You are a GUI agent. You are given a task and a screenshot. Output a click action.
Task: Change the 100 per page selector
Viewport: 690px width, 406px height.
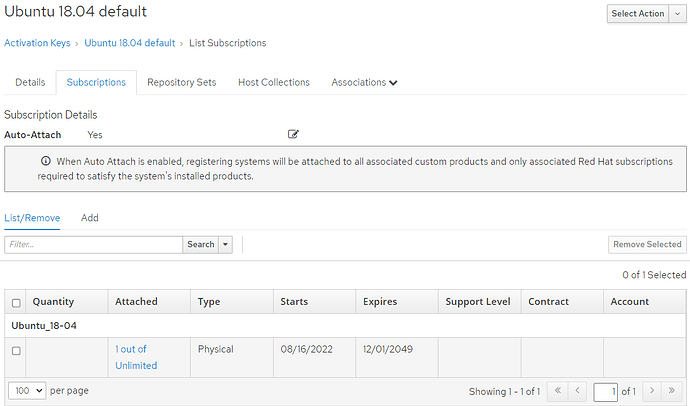click(x=27, y=391)
